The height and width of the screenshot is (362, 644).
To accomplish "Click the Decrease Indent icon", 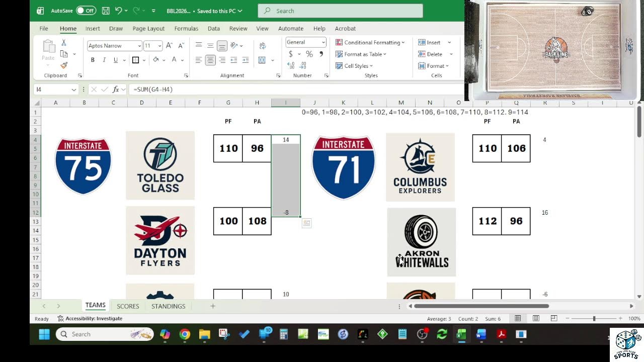I will 234,60.
